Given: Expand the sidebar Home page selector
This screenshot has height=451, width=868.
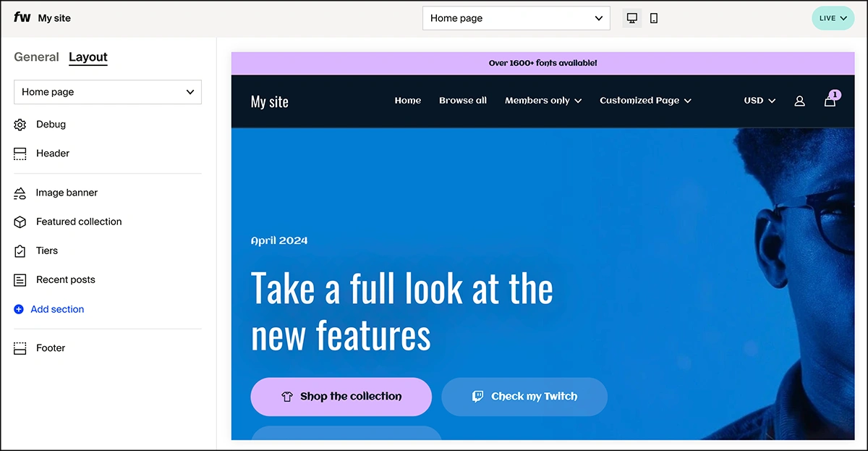Looking at the screenshot, I should tap(108, 92).
